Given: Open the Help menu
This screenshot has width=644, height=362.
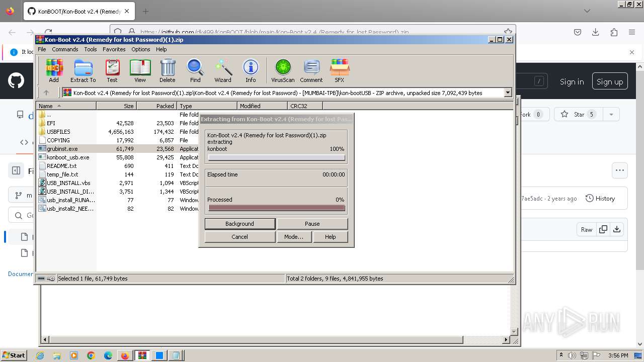Looking at the screenshot, I should click(x=162, y=49).
